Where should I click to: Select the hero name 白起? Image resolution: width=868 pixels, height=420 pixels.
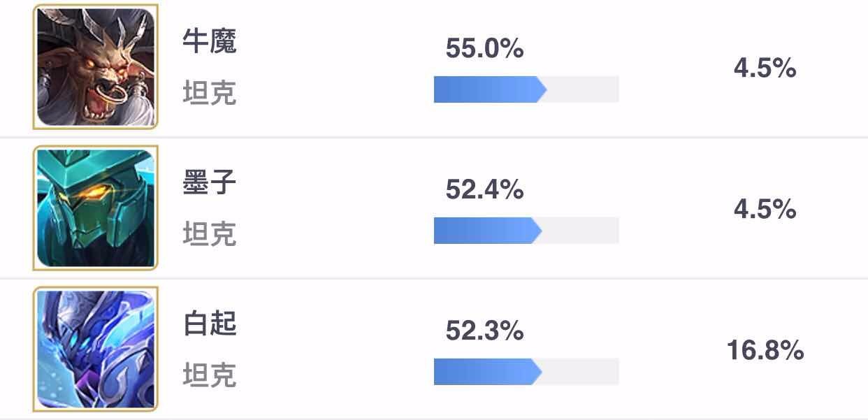[x=210, y=324]
